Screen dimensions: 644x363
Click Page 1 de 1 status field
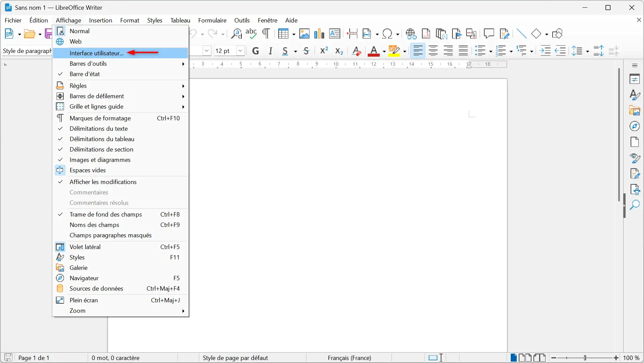click(x=33, y=358)
